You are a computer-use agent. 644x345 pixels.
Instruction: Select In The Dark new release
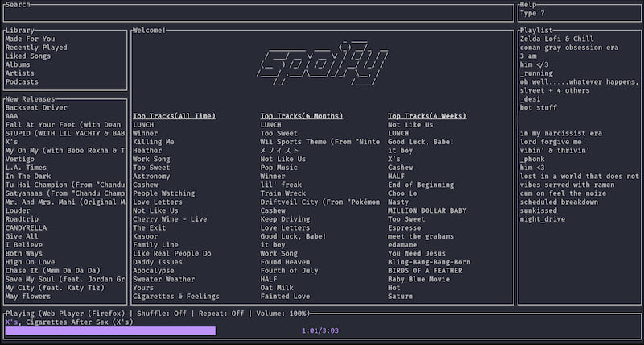[28, 177]
